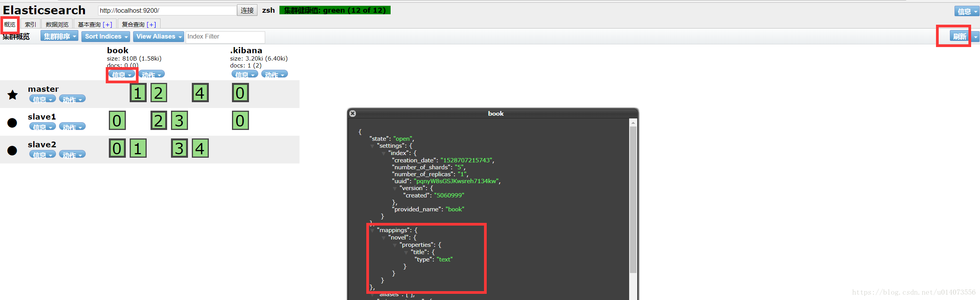Click the cluster health green status
Viewport: 980px width, 300px height.
[x=335, y=10]
